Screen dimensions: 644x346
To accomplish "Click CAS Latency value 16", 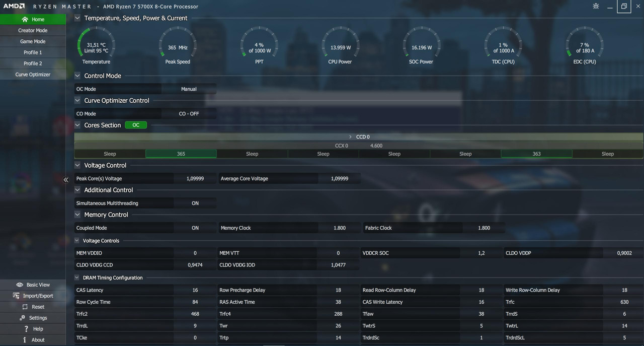I will (195, 290).
